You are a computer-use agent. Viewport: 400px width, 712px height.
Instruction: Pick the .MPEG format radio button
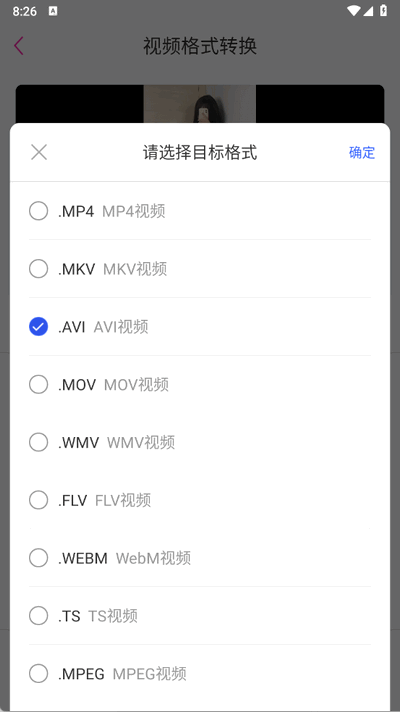tap(39, 673)
